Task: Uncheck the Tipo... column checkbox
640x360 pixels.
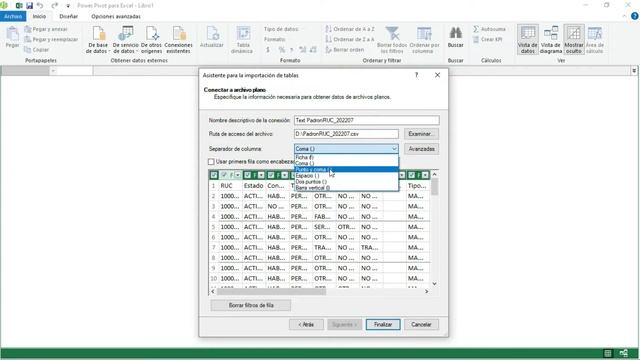Action: [x=411, y=175]
